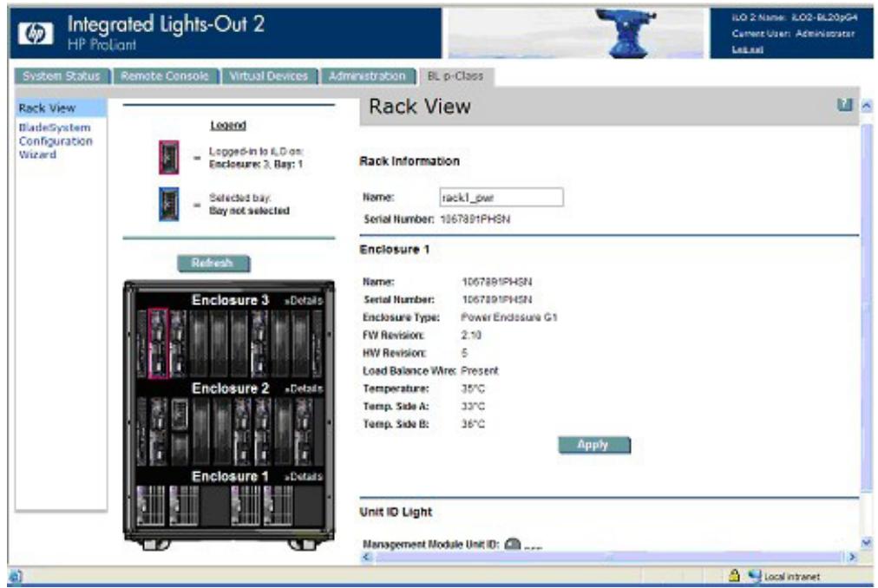Open BladeSystem Configuration Wizard link
The height and width of the screenshot is (588, 878).
click(x=56, y=141)
